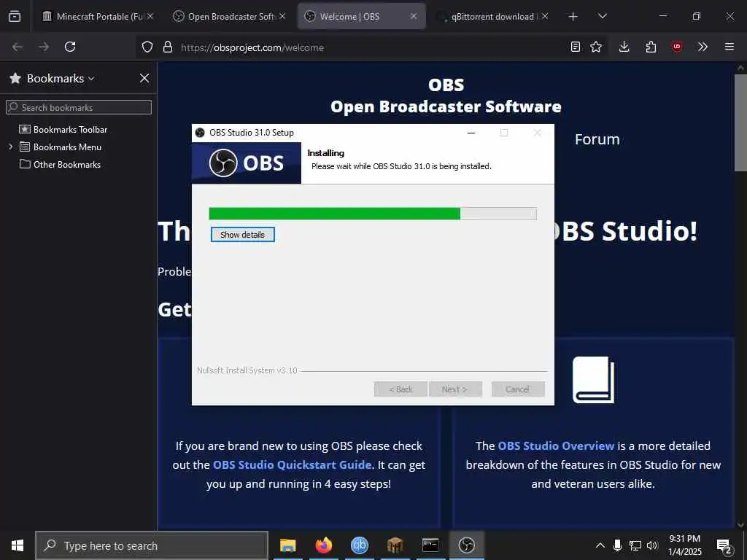Open the OBS Studio Overview link
Viewport: 747px width, 560px height.
(556, 446)
